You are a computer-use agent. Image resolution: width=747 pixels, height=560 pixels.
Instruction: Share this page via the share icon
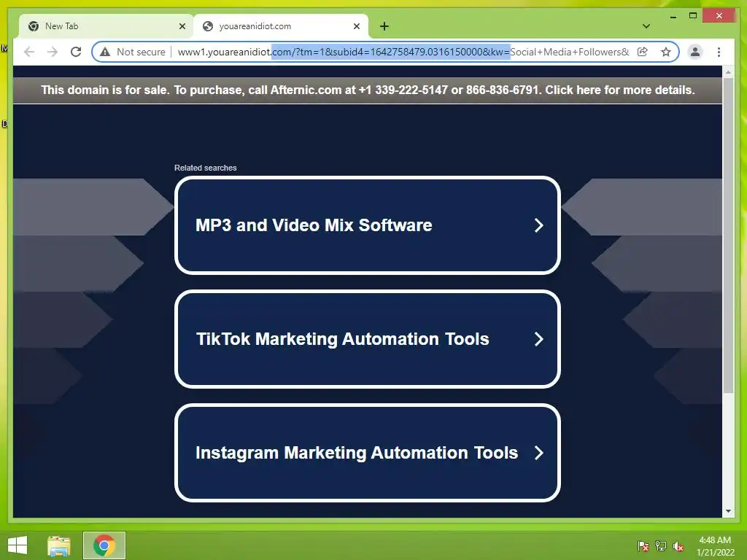(642, 52)
